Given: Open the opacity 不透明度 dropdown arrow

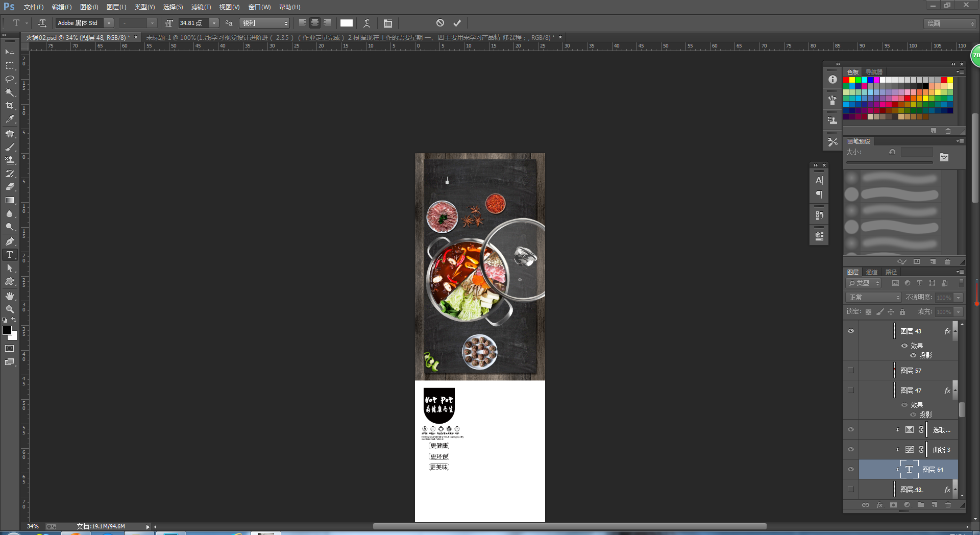Looking at the screenshot, I should [959, 298].
